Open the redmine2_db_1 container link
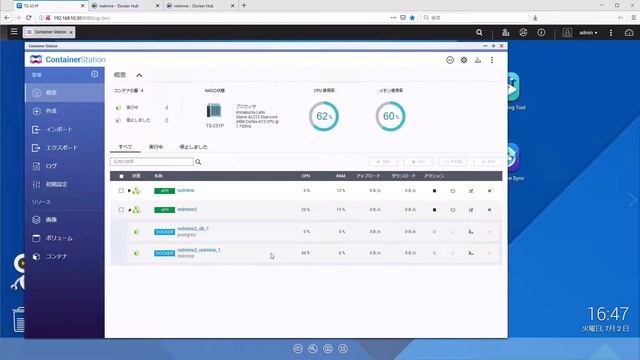Viewport: 640px width, 360px height. (x=193, y=229)
